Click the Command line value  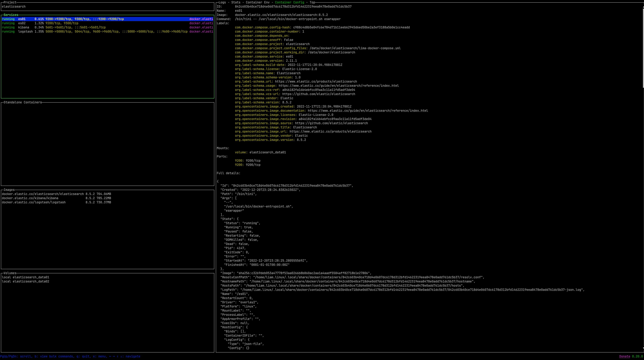288,19
